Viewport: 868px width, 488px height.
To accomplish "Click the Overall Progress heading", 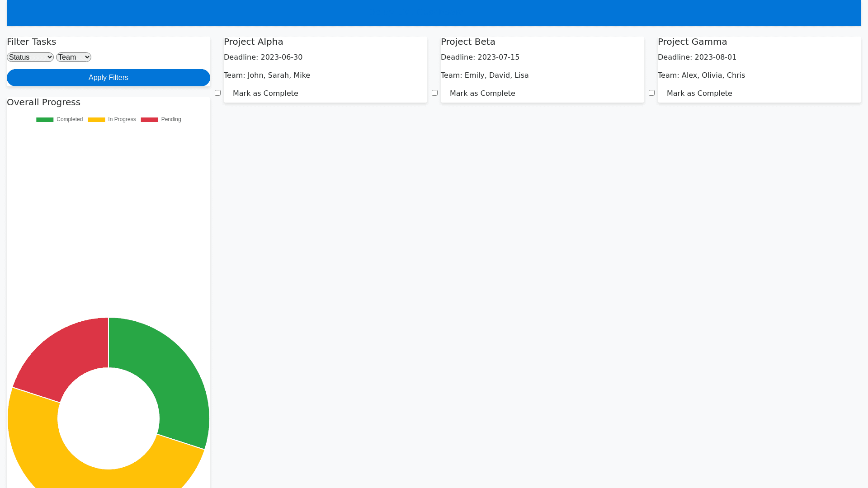I will [x=43, y=102].
